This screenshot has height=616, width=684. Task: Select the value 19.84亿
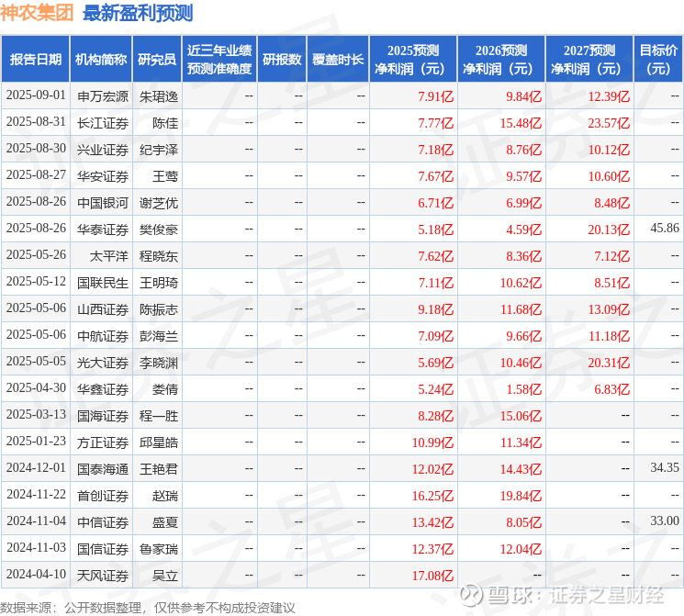[x=521, y=496]
